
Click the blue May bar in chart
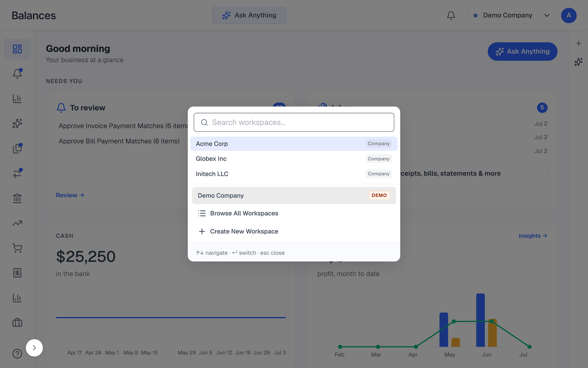click(444, 330)
